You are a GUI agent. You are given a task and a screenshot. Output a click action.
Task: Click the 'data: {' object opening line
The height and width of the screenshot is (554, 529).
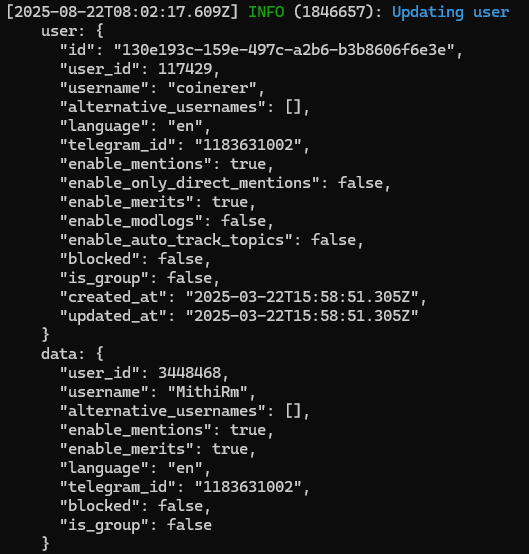[x=72, y=354]
